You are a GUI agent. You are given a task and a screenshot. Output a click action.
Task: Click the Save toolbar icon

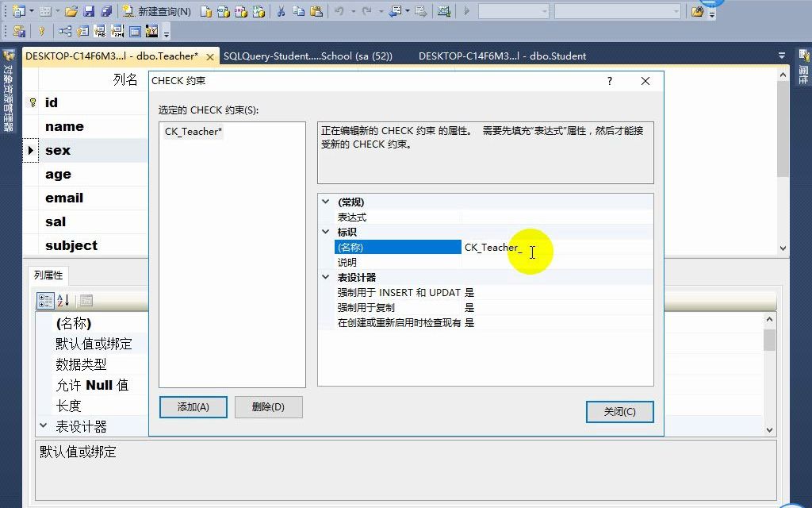[x=87, y=11]
